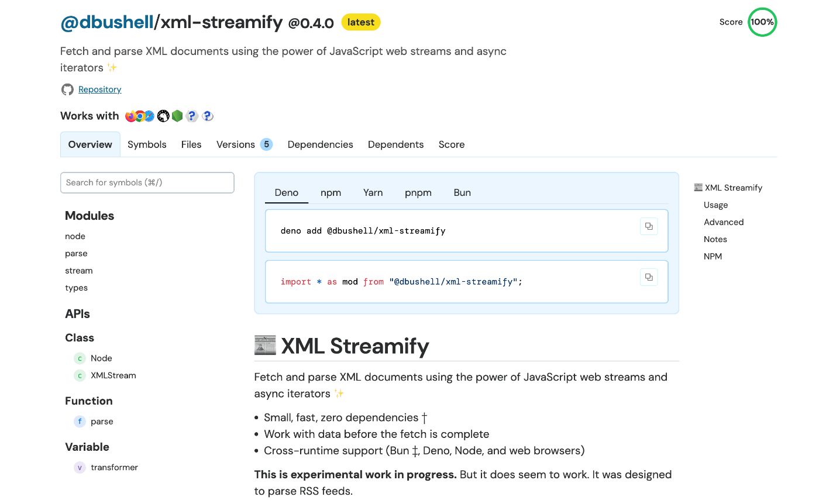
Task: Jump to XML Streamify in the outline
Action: [x=734, y=188]
